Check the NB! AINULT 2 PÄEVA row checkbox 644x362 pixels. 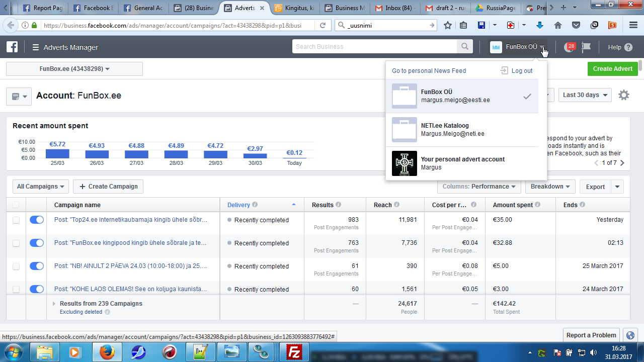click(16, 266)
